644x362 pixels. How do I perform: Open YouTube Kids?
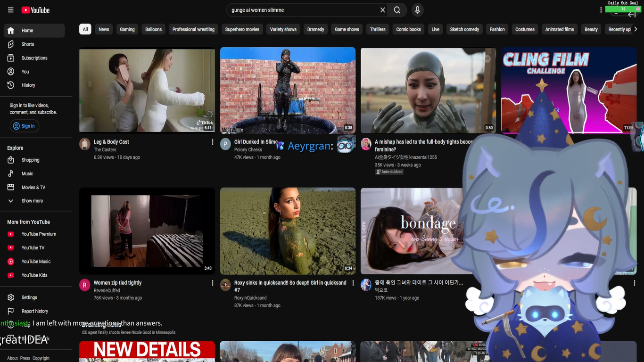[34, 275]
